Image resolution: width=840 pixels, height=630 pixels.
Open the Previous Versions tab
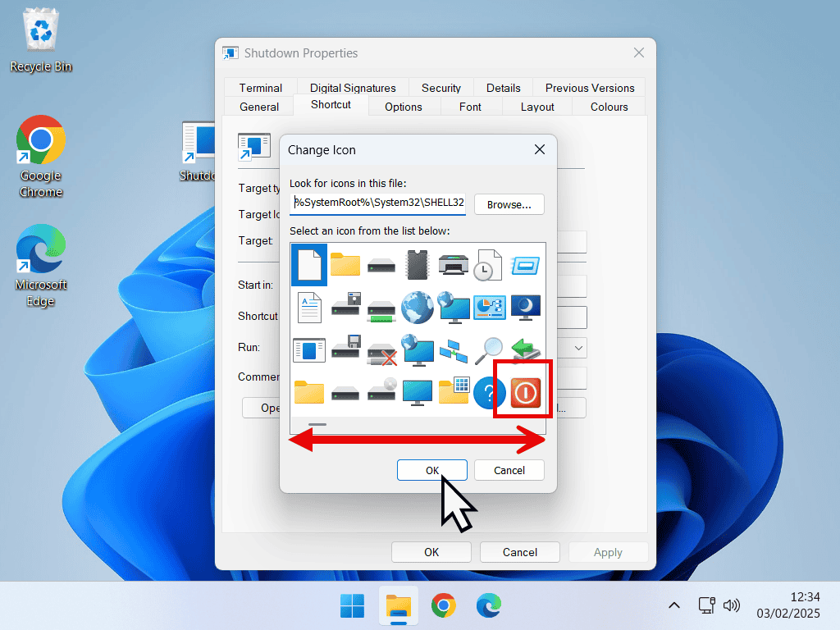(x=589, y=88)
